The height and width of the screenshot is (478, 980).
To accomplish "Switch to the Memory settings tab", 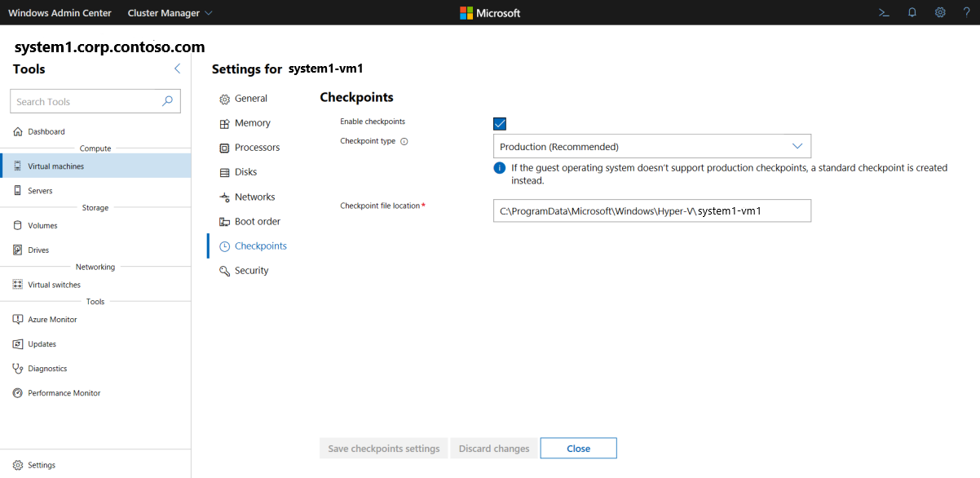I will tap(252, 123).
